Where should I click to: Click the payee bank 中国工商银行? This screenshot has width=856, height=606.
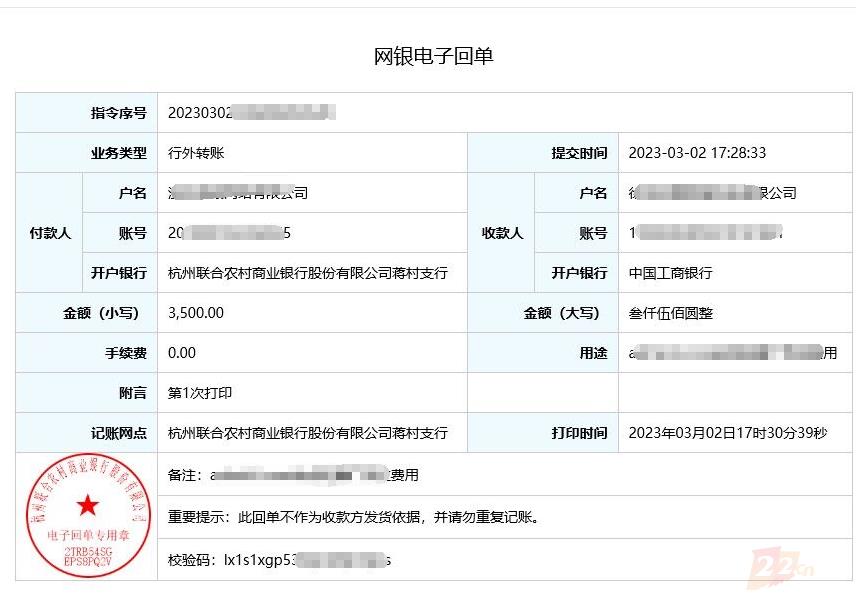(x=670, y=273)
